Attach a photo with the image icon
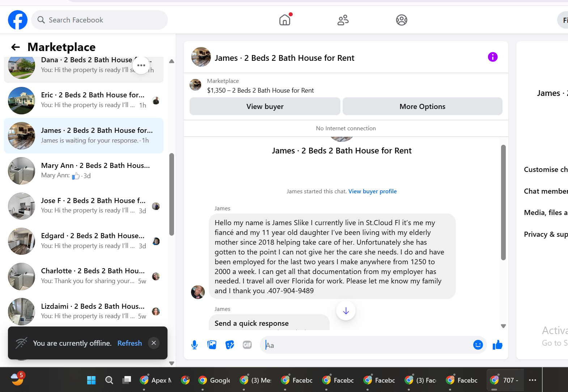The image size is (568, 392). (x=212, y=345)
